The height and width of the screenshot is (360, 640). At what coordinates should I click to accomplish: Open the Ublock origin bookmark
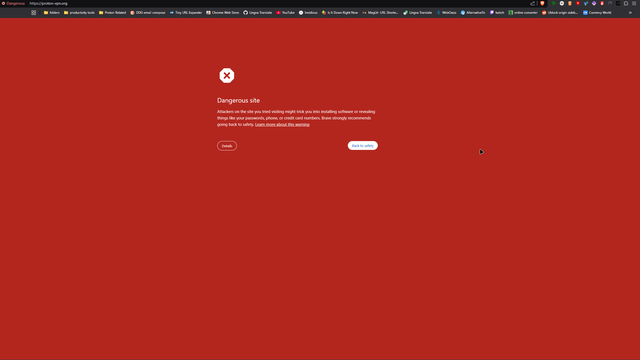point(560,13)
